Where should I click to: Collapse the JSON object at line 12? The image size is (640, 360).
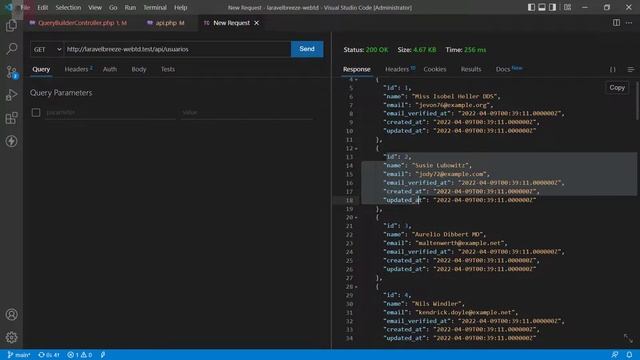356,148
